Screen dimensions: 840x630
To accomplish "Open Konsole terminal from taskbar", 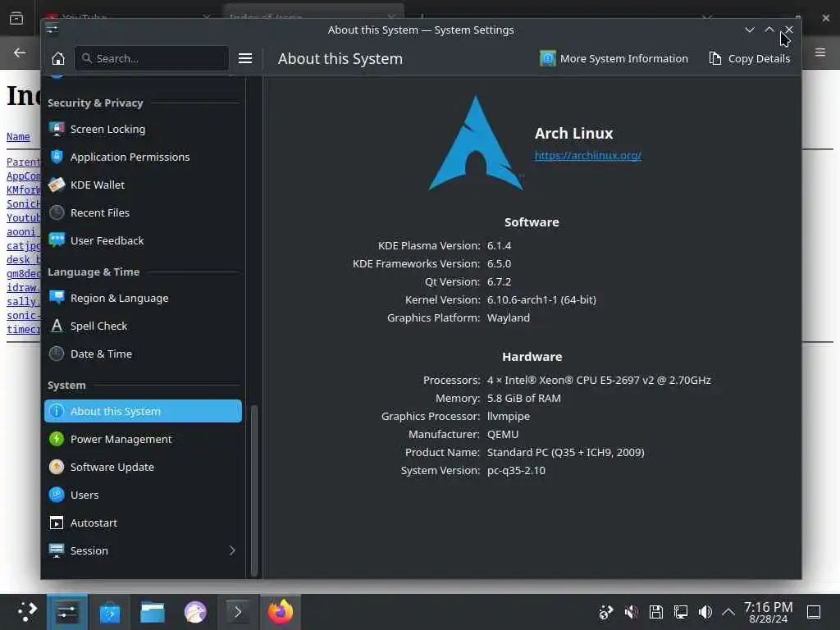I will tap(238, 612).
